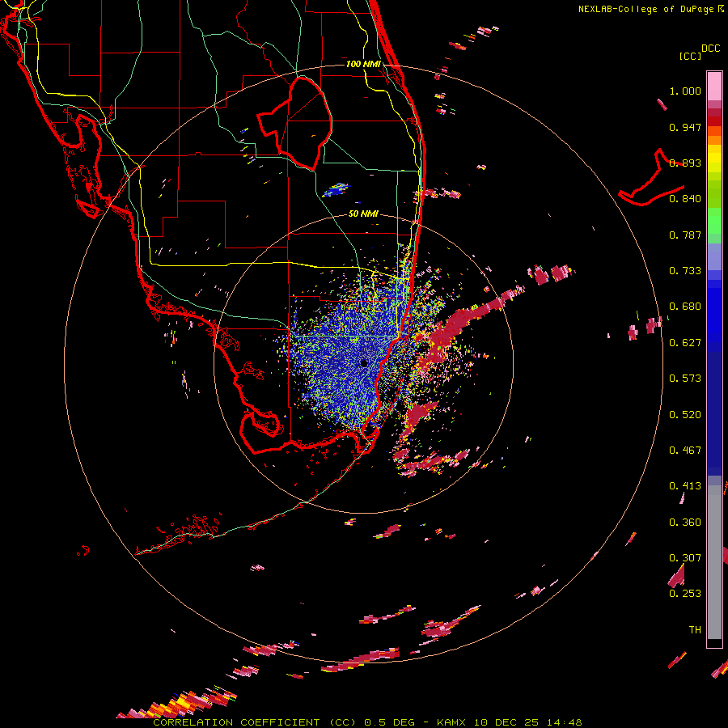Screen dimensions: 728x728
Task: Click the Correlation Coefficient caption at bottom
Action: pyautogui.click(x=367, y=722)
